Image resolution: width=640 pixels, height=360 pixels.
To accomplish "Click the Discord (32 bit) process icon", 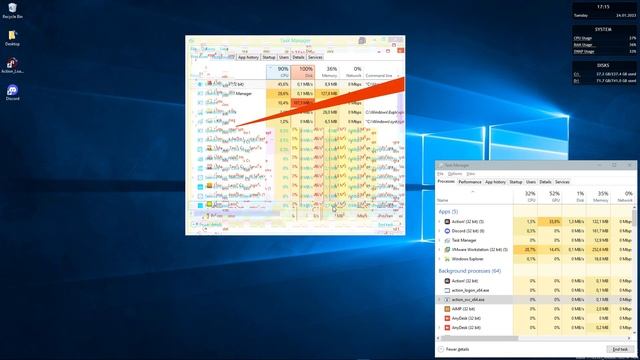I will (x=447, y=231).
